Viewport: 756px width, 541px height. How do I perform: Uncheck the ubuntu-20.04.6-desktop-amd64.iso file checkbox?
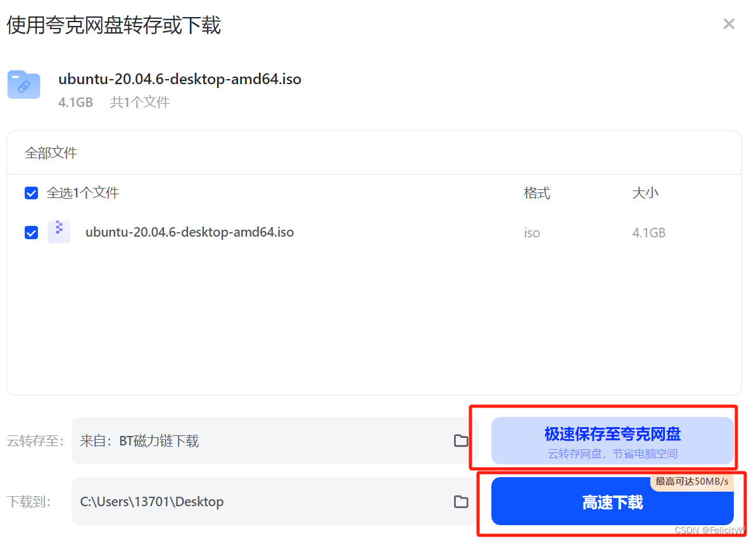[x=31, y=233]
